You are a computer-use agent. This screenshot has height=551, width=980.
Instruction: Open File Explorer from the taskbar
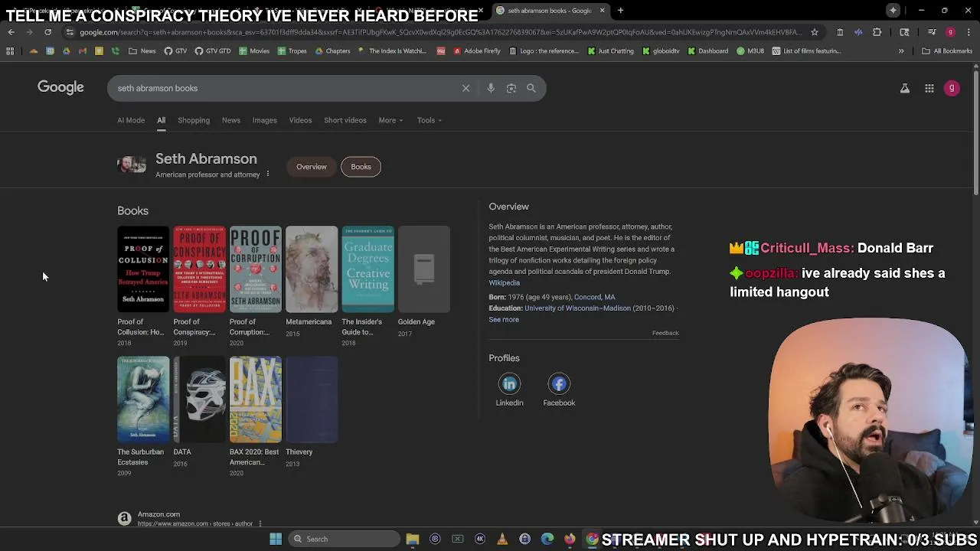point(413,539)
